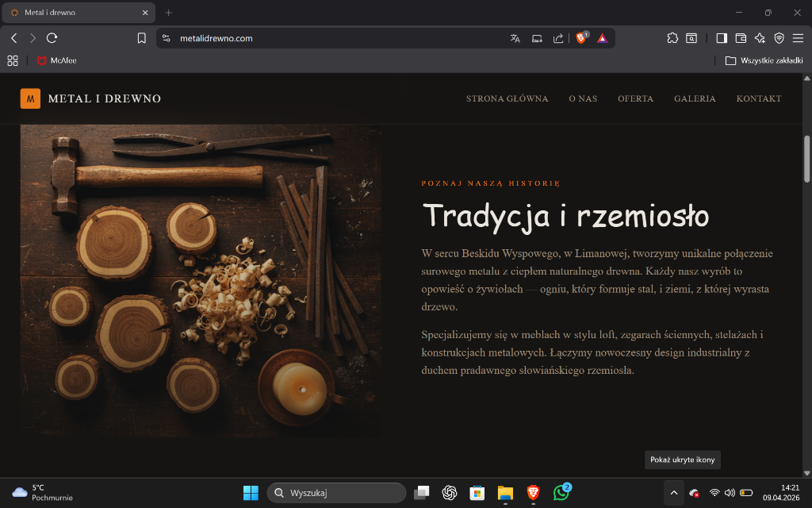Open WhatsApp from the taskbar

click(561, 492)
